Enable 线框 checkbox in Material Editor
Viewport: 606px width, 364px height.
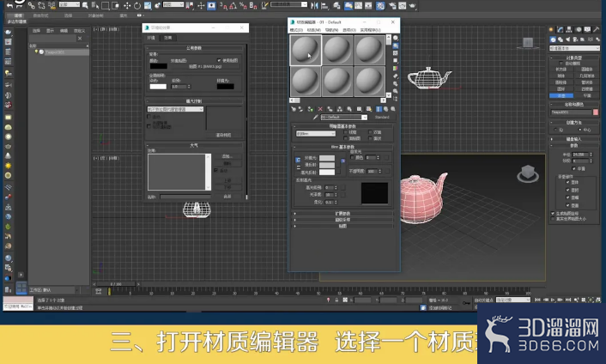[346, 132]
